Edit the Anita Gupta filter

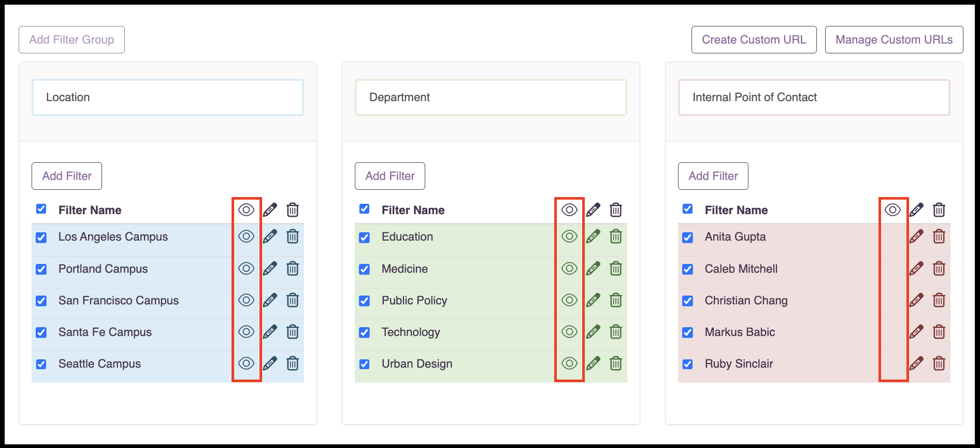click(916, 236)
